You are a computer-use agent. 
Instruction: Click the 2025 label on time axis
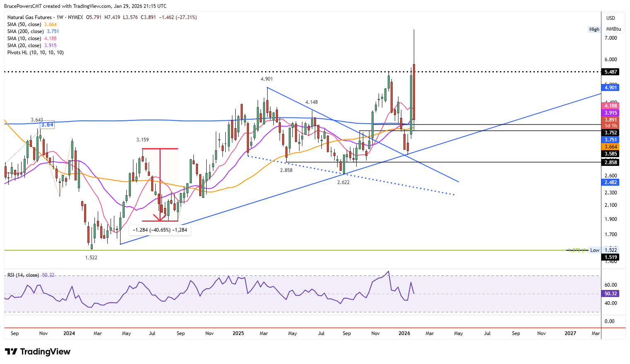(x=238, y=333)
